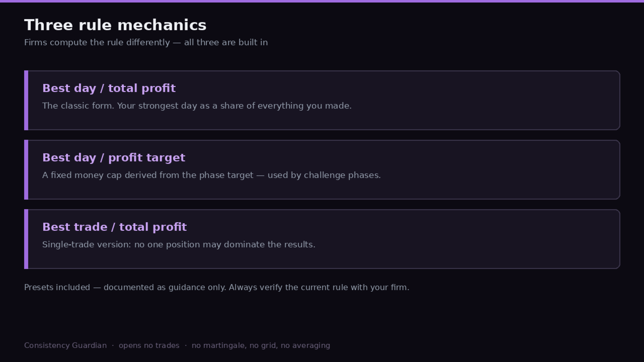
Task: Click 'opens no trades' footer text
Action: [149, 345]
